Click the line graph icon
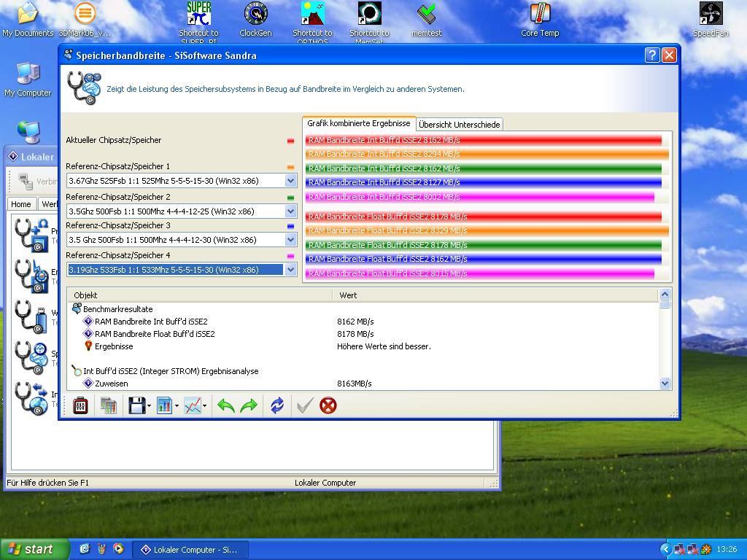The width and height of the screenshot is (747, 560). tap(193, 405)
